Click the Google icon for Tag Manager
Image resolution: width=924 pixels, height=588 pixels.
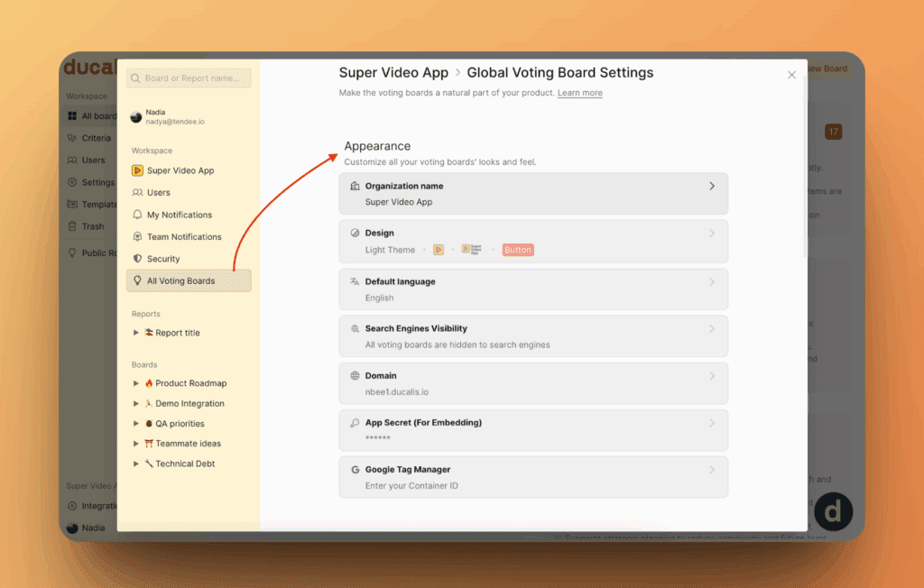[x=355, y=470]
